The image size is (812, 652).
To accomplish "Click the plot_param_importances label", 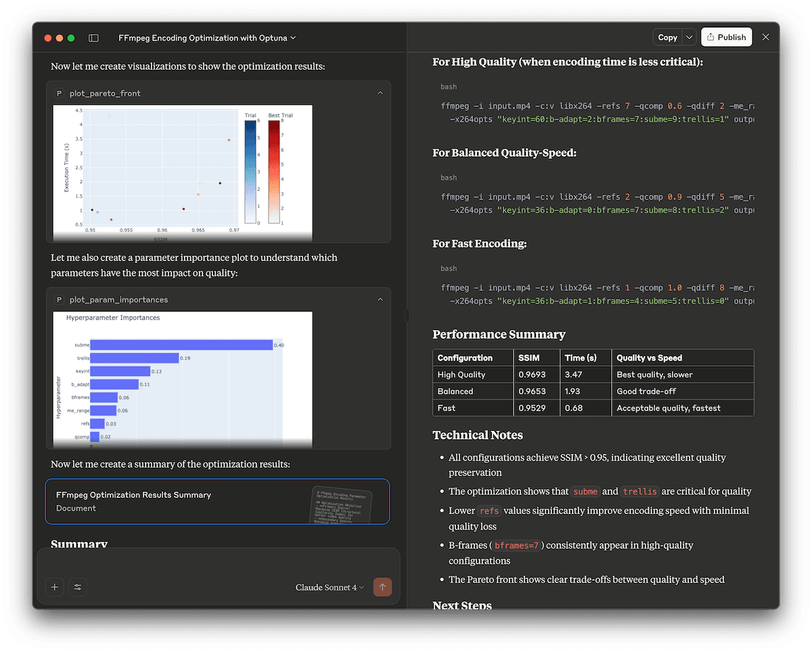I will click(118, 299).
